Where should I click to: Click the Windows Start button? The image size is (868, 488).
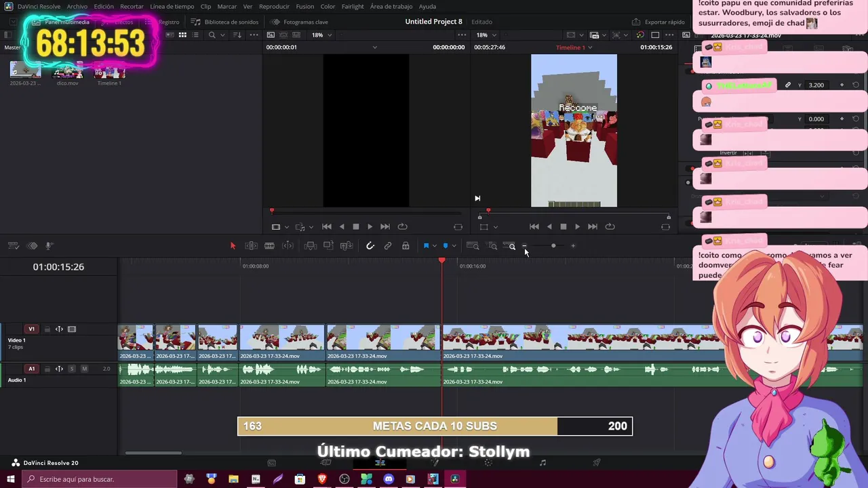11,479
